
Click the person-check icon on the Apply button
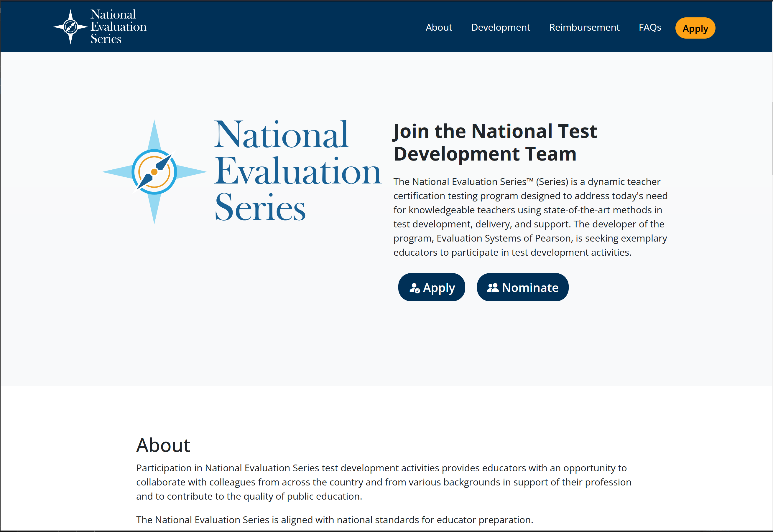pyautogui.click(x=414, y=288)
